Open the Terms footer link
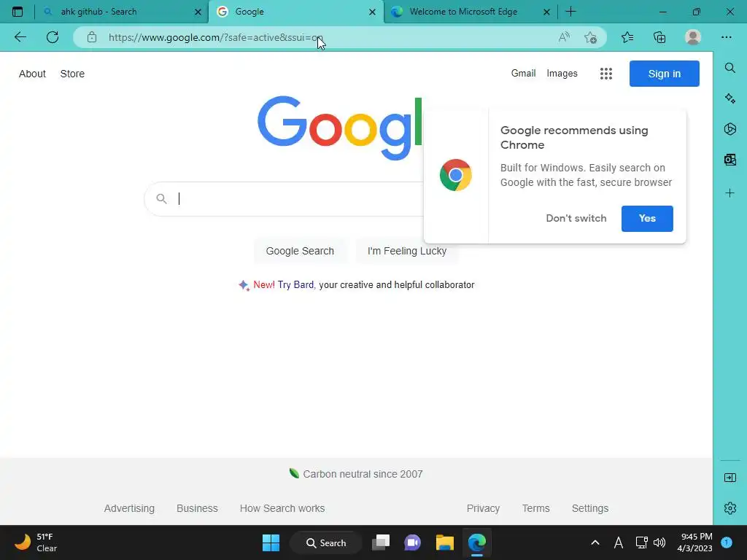Image resolution: width=747 pixels, height=560 pixels. click(535, 508)
